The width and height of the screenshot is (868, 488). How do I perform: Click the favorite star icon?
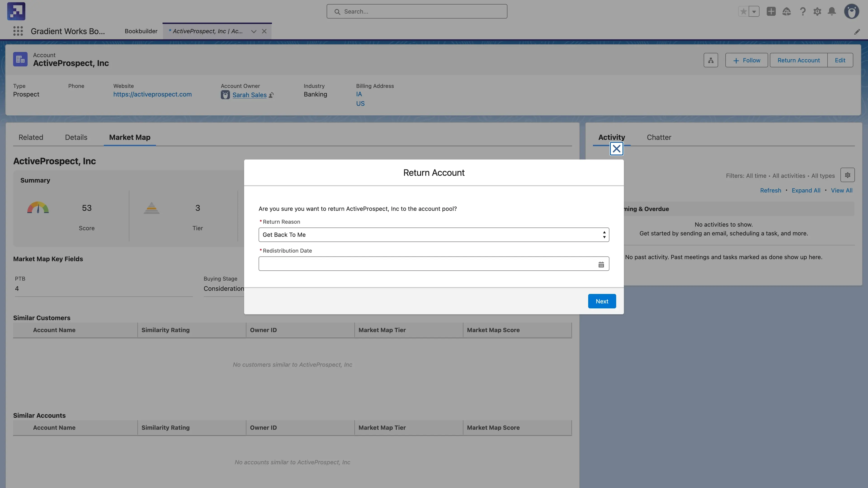click(x=743, y=12)
